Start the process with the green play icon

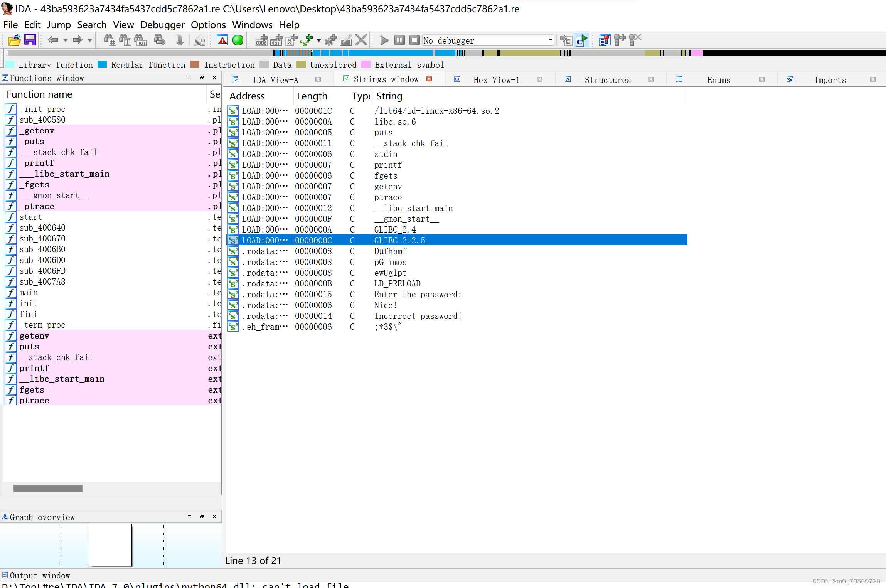pos(384,40)
